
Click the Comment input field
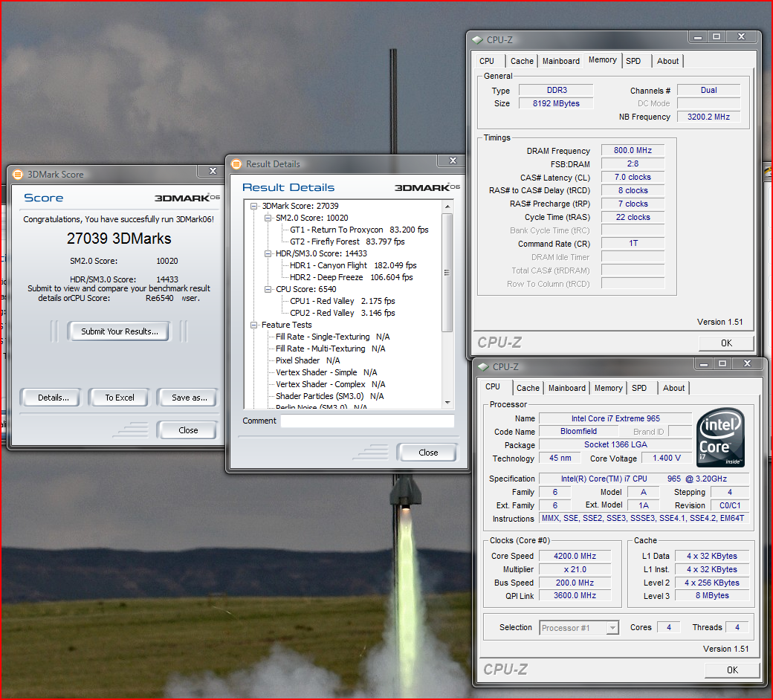[367, 421]
